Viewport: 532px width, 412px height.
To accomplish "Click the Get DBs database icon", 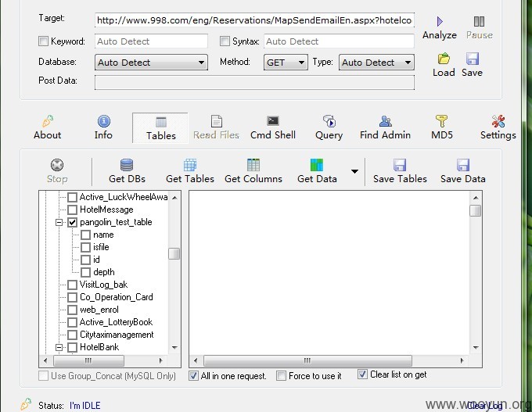I will pos(127,165).
